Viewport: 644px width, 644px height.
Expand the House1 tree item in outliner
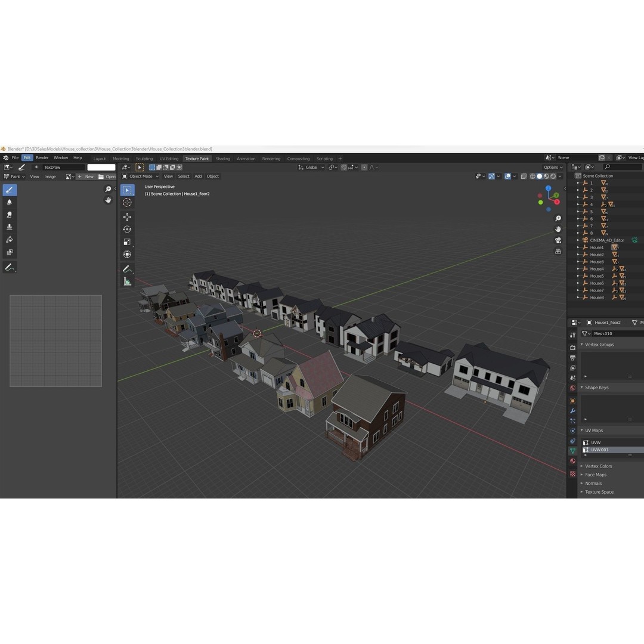pyautogui.click(x=578, y=247)
